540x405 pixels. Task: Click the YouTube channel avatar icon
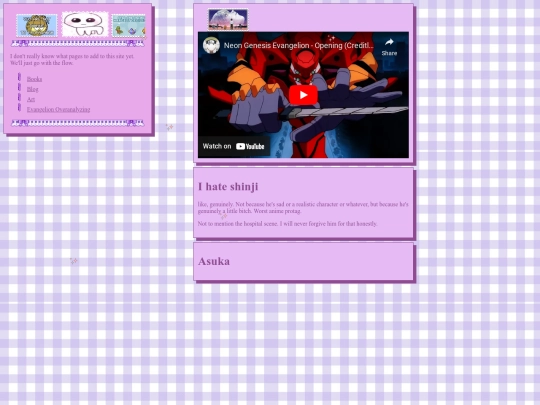point(211,45)
